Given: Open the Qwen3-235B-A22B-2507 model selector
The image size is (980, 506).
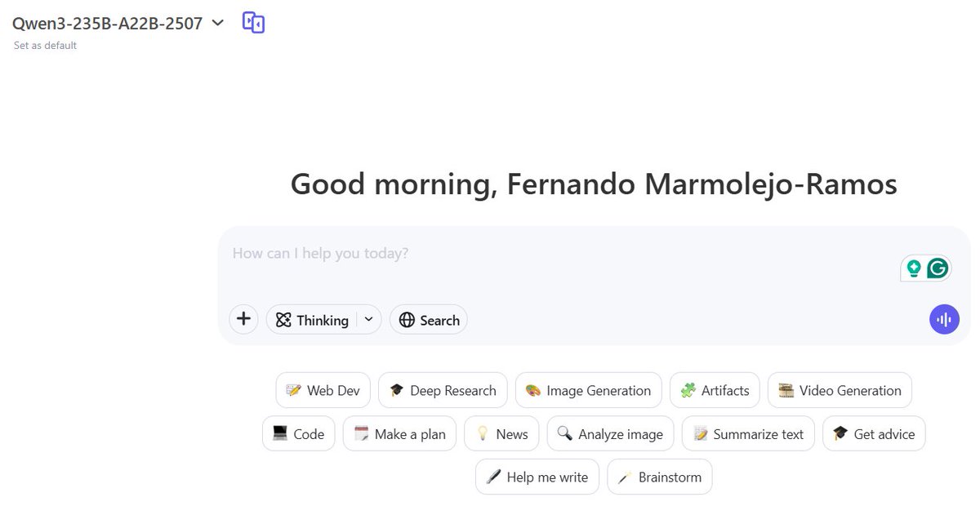Looking at the screenshot, I should (118, 24).
